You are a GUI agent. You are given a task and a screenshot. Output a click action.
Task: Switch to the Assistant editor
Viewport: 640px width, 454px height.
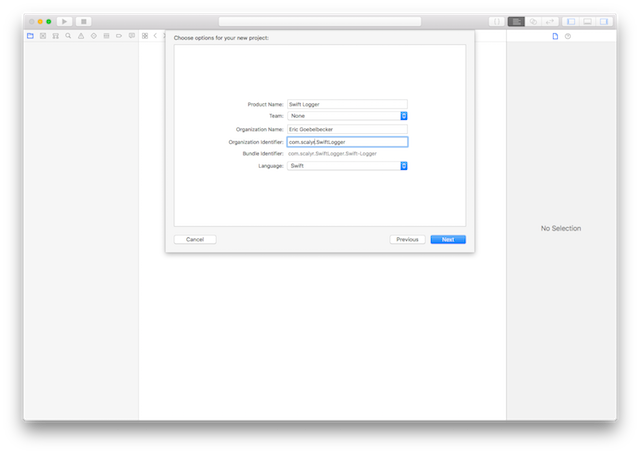533,21
